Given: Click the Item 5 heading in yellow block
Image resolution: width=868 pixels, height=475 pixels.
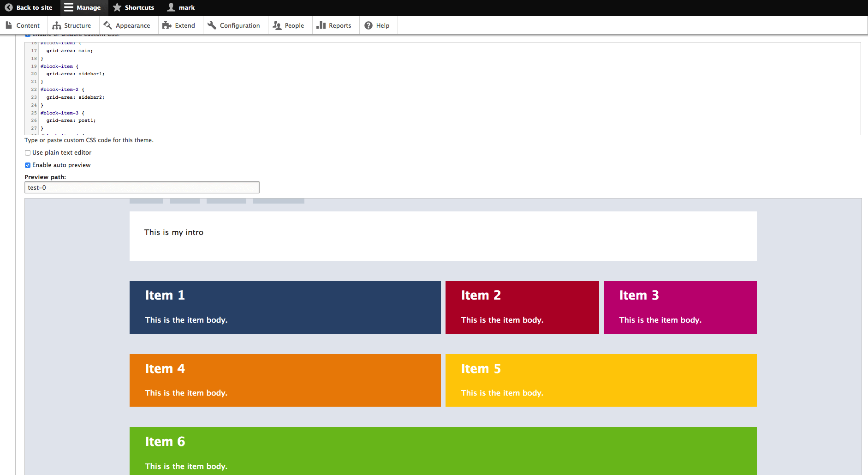Looking at the screenshot, I should [x=481, y=369].
